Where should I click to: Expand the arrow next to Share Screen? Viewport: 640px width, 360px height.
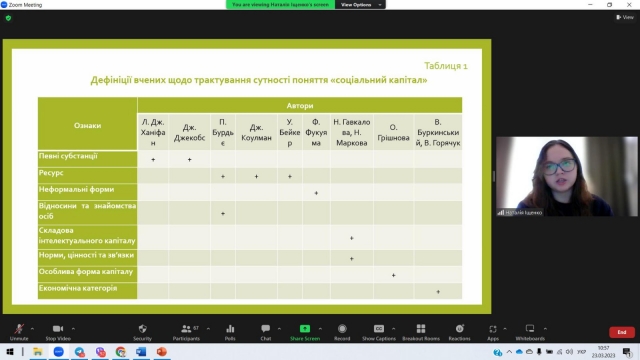click(320, 329)
